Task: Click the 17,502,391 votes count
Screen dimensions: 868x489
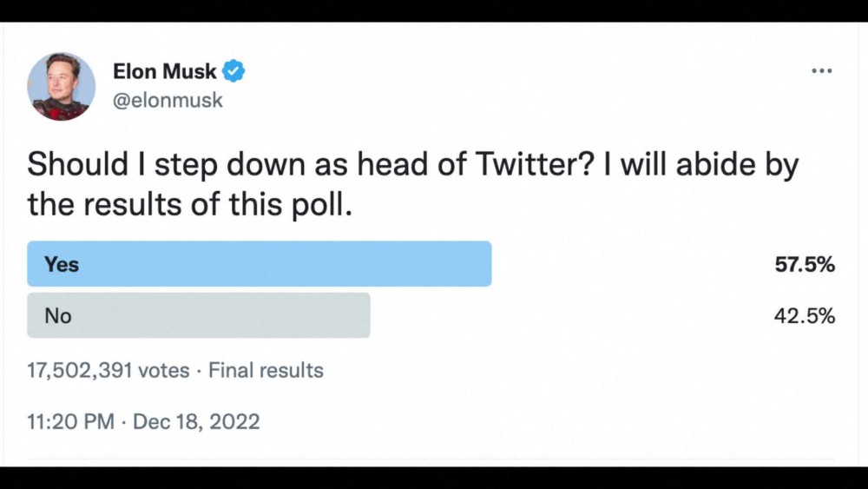Action: (108, 371)
